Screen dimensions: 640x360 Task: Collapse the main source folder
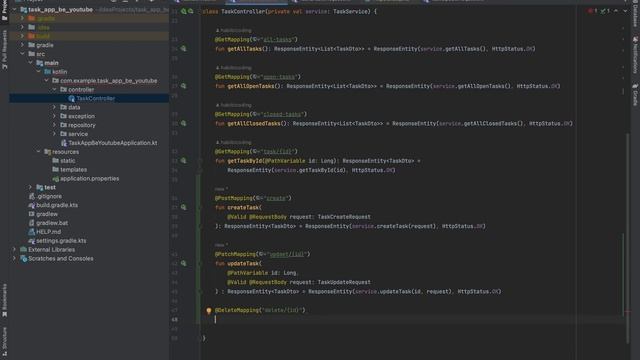(31, 63)
